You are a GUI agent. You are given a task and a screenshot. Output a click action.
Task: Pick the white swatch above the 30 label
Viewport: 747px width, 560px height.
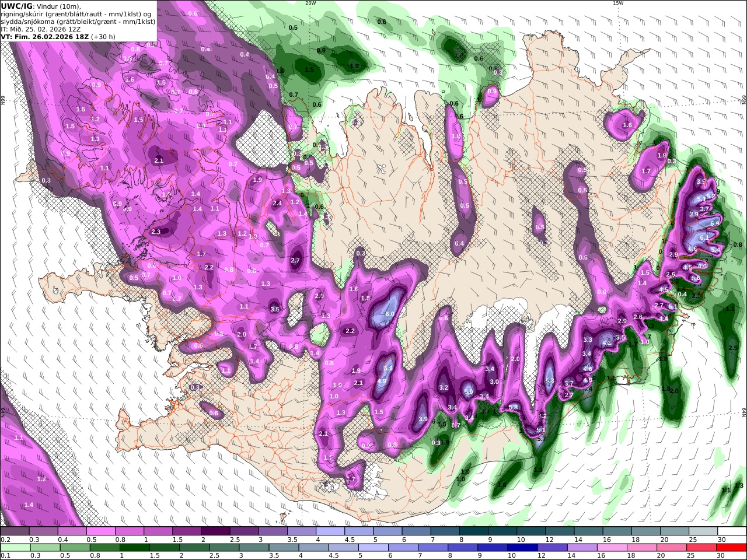732,531
